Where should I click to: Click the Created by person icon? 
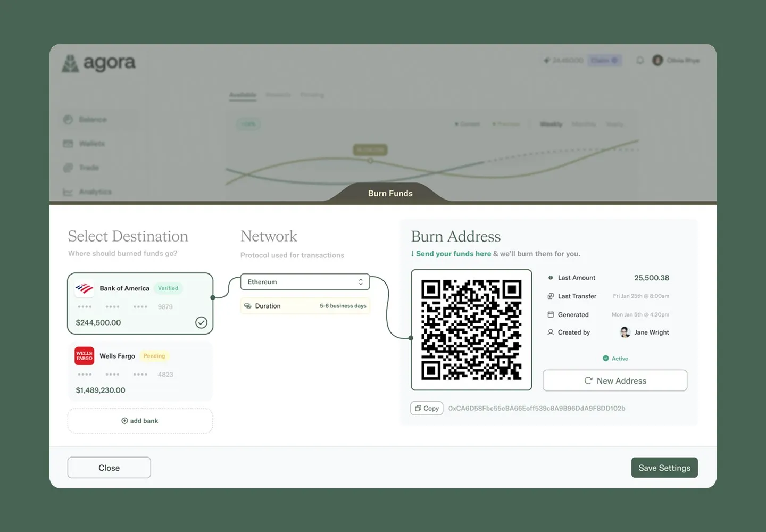coord(551,332)
